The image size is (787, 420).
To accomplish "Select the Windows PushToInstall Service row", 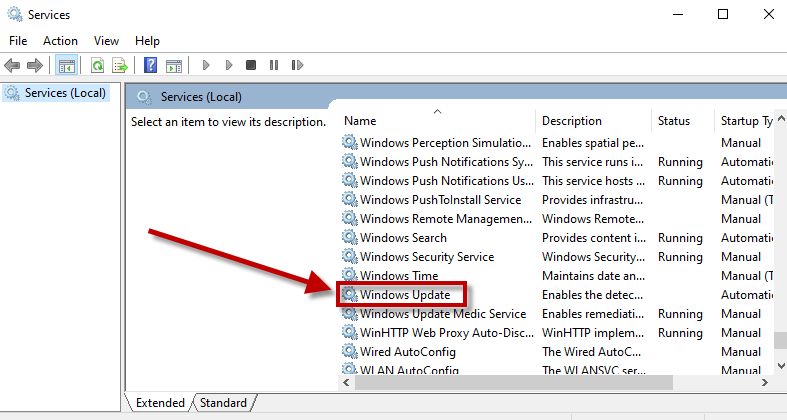I will tap(557, 200).
